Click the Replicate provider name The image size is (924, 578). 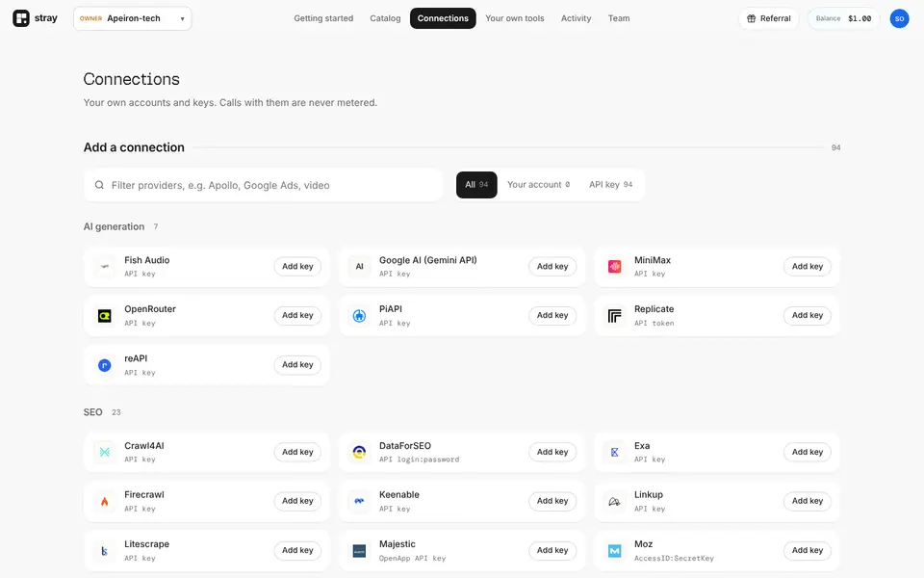(654, 309)
